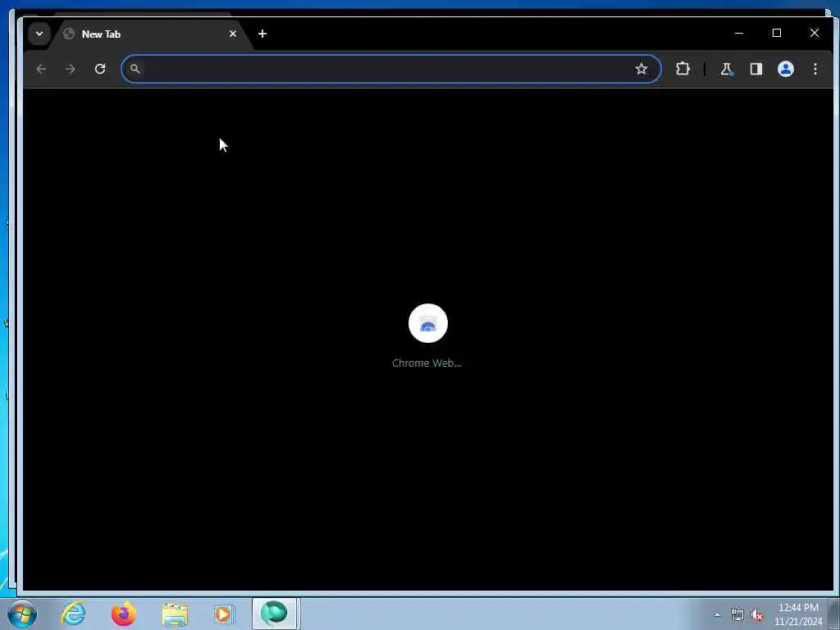Launch Internet Explorer from taskbar
This screenshot has height=630, width=840.
click(73, 614)
